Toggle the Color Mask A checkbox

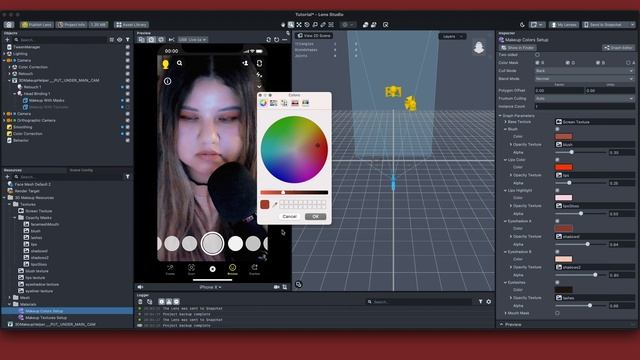click(628, 63)
